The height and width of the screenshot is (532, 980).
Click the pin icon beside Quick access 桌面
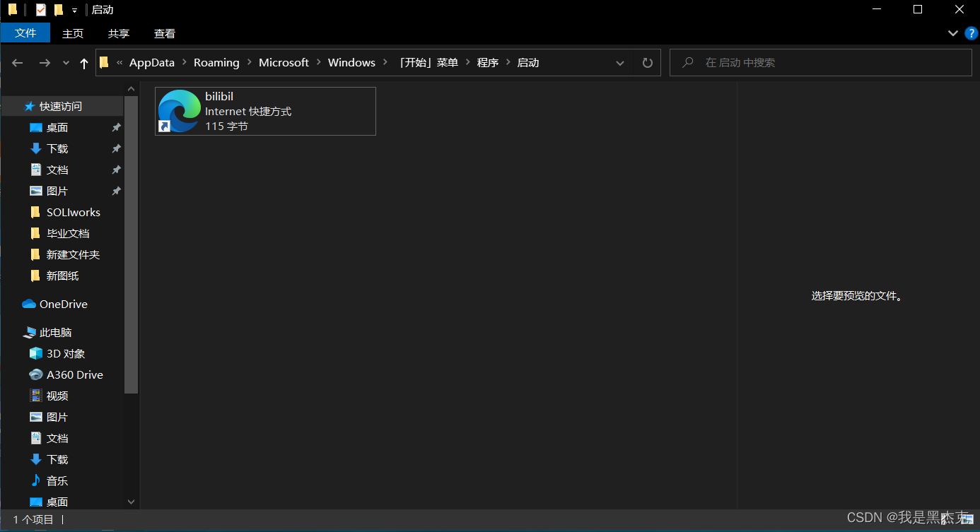116,128
